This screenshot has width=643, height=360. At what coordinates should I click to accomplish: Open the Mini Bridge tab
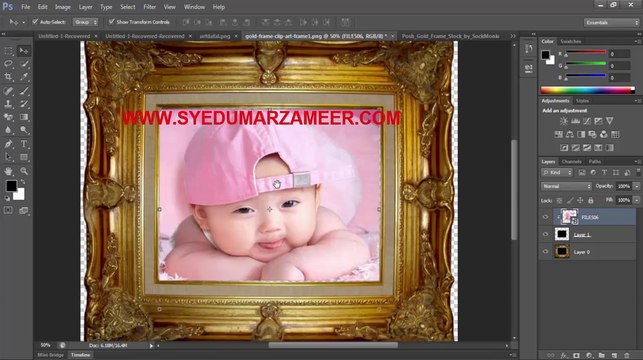tap(50, 355)
